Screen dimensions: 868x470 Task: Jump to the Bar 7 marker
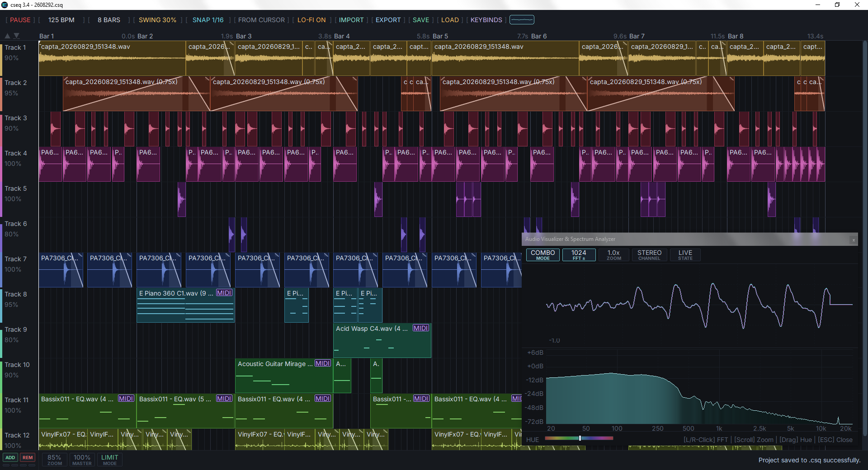[637, 36]
